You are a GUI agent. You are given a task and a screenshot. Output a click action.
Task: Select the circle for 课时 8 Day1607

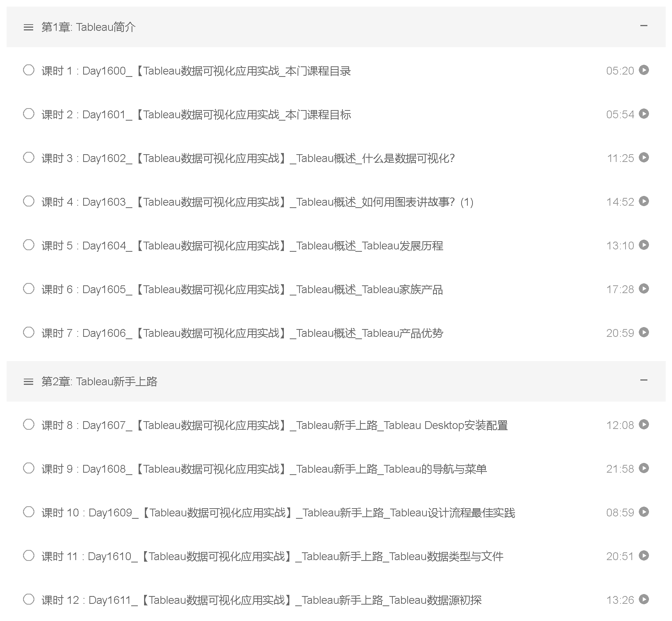pyautogui.click(x=29, y=425)
